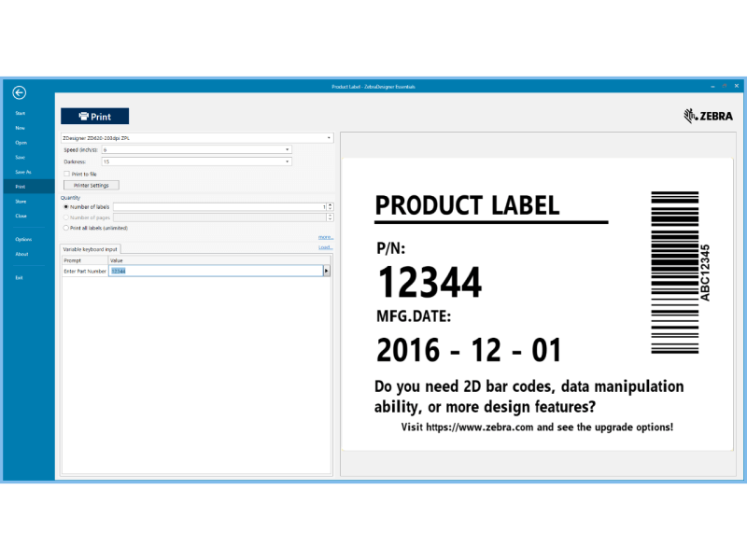Click the Number of pages stepper arrows

point(330,217)
